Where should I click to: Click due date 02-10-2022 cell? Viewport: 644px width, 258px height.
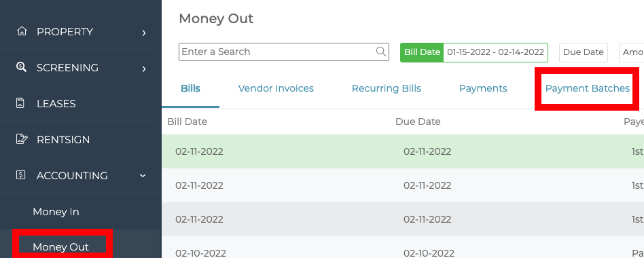click(x=429, y=253)
